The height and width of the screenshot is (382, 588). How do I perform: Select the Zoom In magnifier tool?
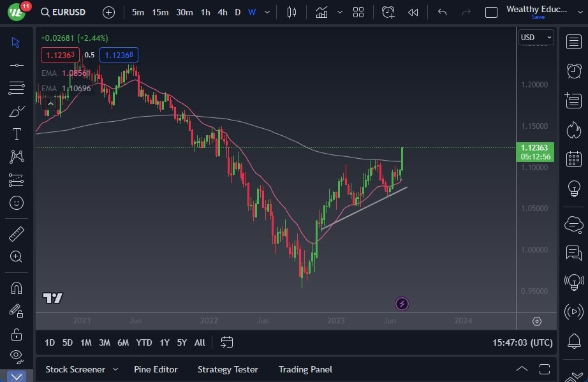click(16, 257)
